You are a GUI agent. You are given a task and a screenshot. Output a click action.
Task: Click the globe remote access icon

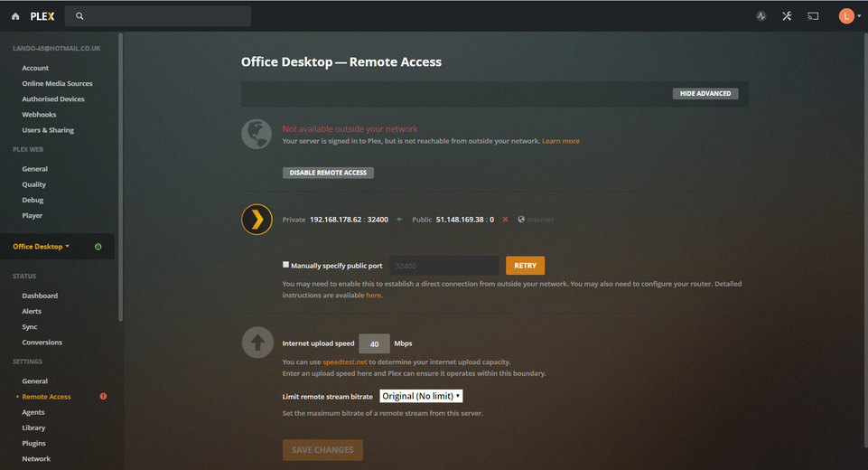257,134
